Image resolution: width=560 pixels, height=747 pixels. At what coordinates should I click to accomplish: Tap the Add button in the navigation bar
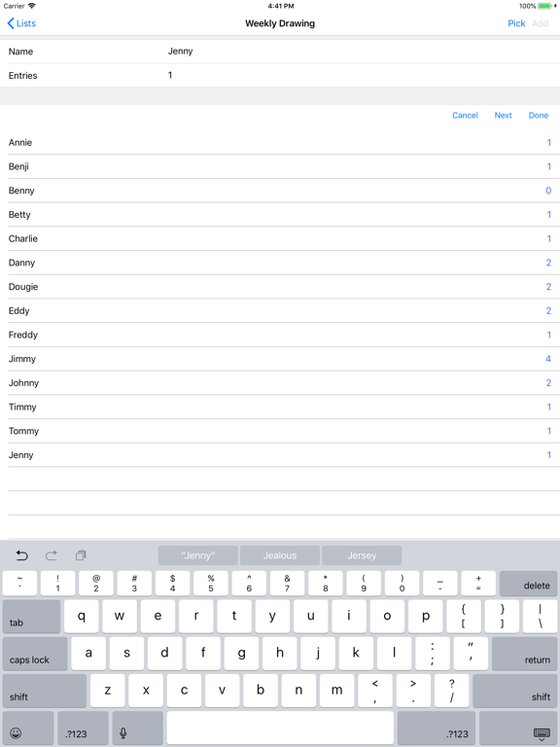click(x=540, y=23)
